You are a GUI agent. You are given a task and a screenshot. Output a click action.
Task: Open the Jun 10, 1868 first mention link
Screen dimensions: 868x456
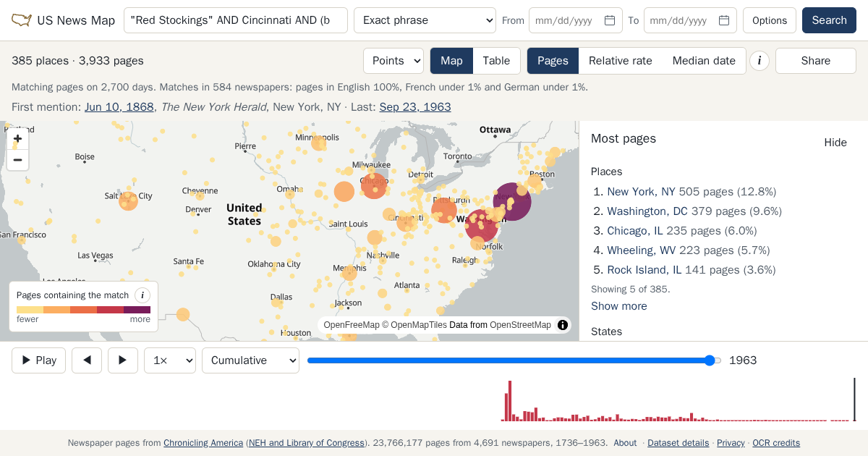[119, 107]
